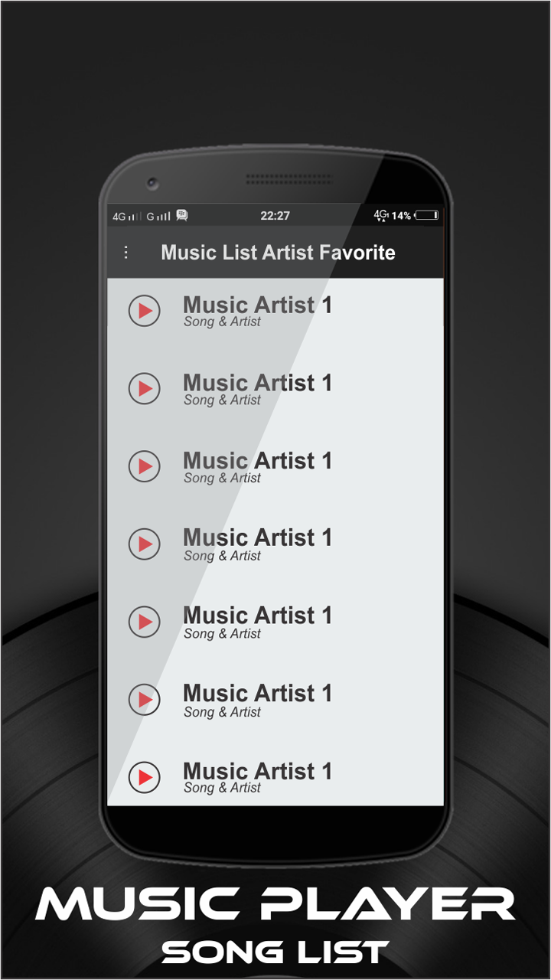
Task: Click the 22:27 clock in status bar
Action: [275, 216]
